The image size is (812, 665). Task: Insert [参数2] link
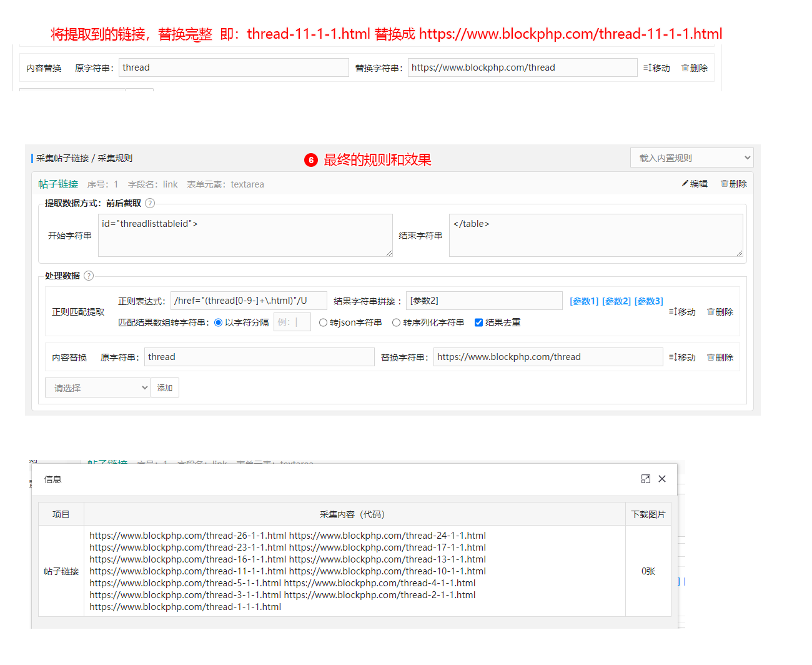pyautogui.click(x=616, y=301)
